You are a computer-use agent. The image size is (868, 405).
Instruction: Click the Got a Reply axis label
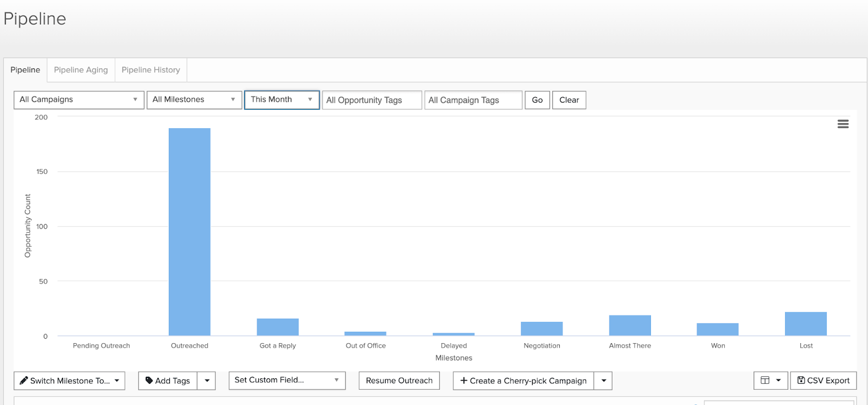278,346
